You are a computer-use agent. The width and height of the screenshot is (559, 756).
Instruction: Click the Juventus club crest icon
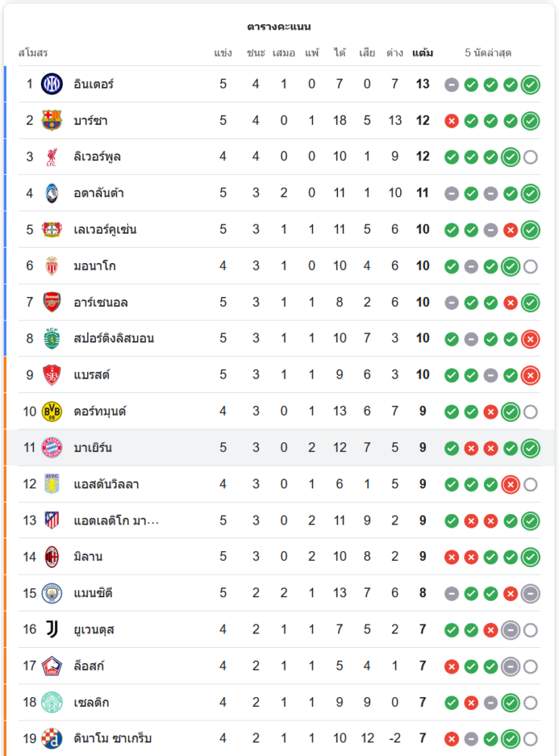click(51, 630)
